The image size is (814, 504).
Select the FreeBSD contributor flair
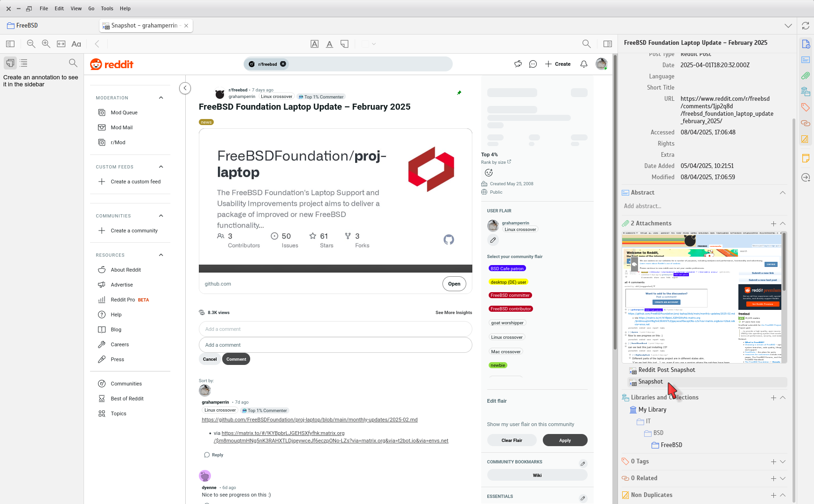(511, 308)
